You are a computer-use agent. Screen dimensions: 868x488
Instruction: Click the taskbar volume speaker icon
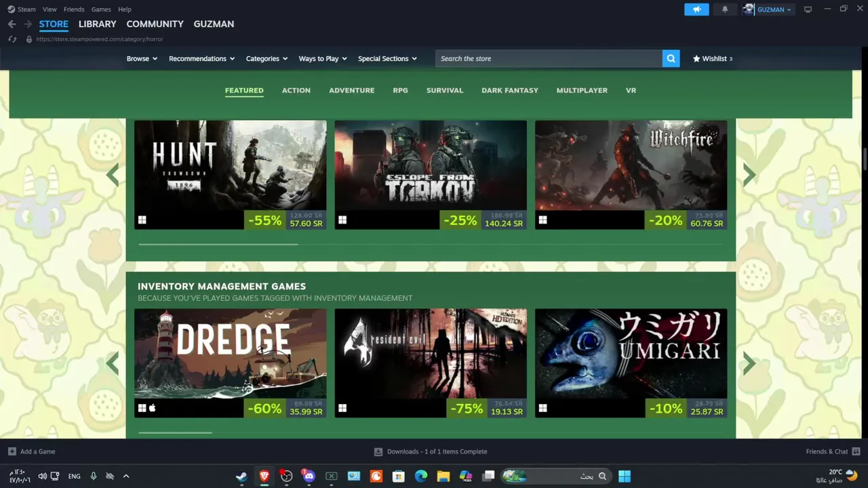pos(42,476)
